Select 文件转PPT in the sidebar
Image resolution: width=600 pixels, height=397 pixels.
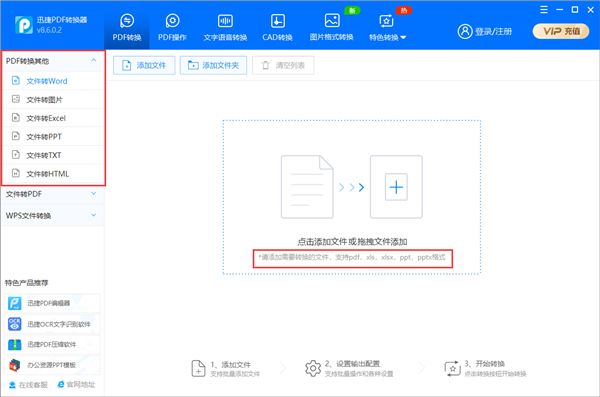click(x=53, y=136)
